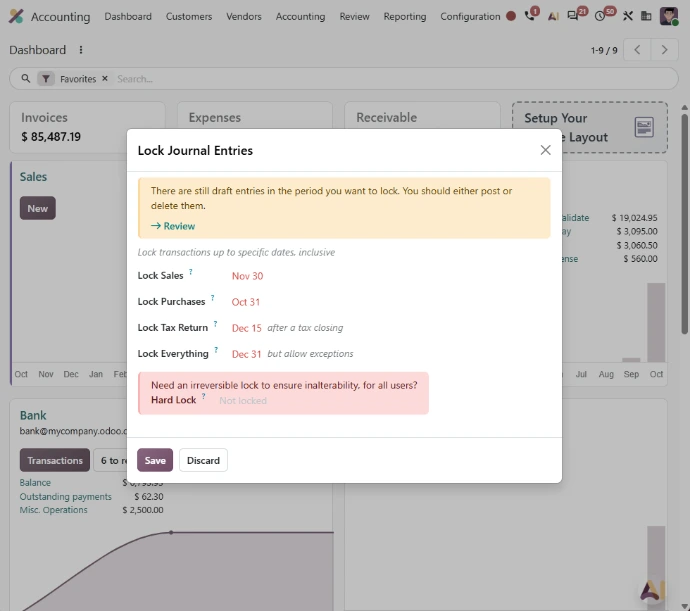Screen dimensions: 690x611
Task: Open the Lock Sales date picker showing Nov 30
Action: 247,276
